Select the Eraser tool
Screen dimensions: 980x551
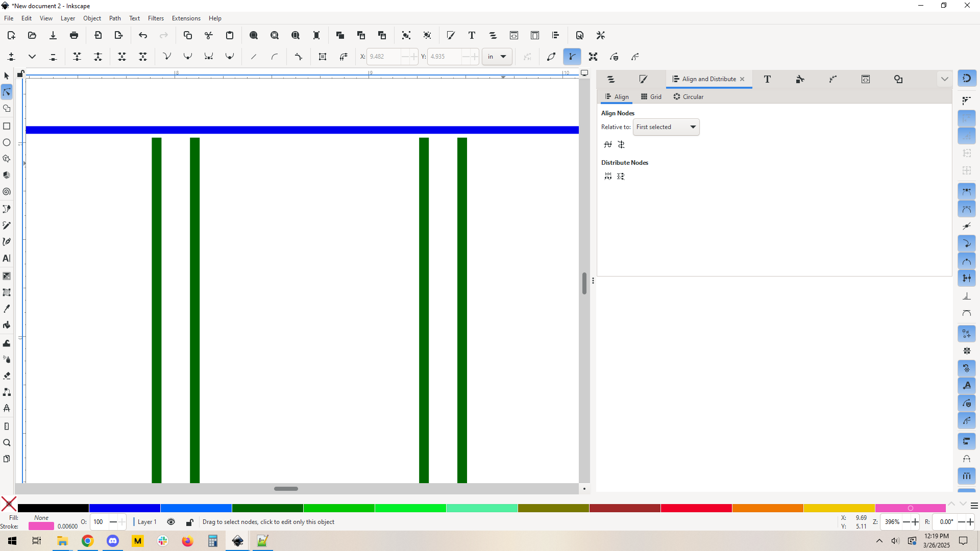click(x=7, y=375)
